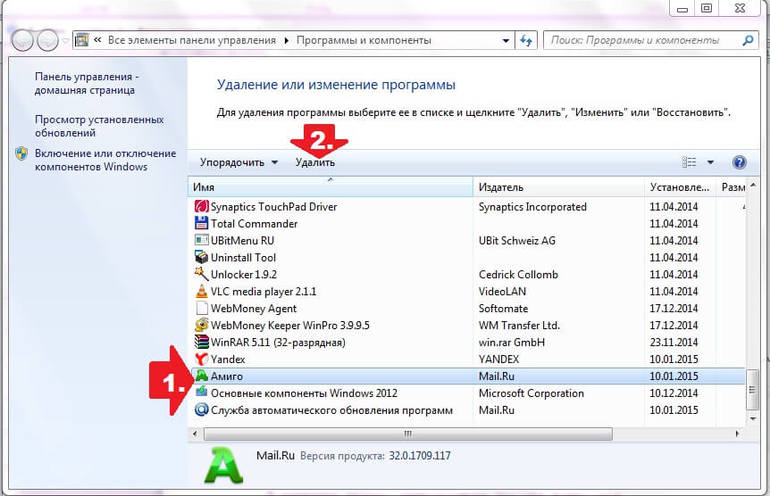
Task: Click the large Амиго logo in details pane
Action: click(224, 465)
